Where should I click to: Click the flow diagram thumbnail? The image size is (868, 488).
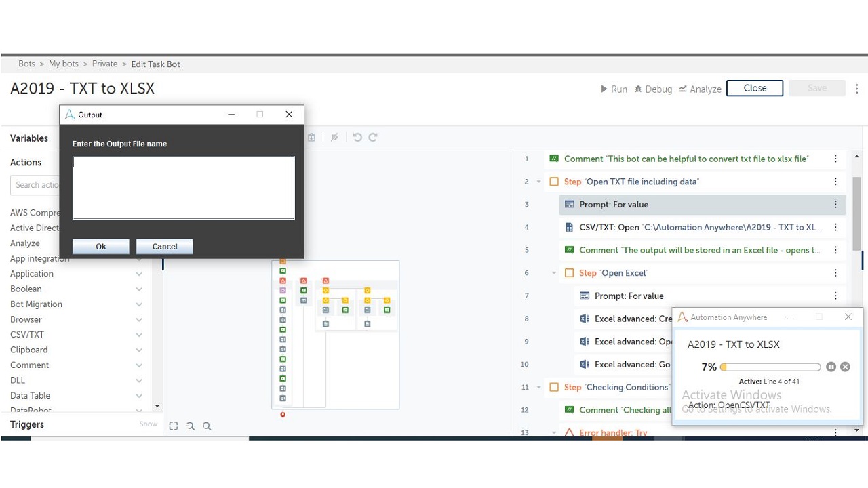pos(335,335)
